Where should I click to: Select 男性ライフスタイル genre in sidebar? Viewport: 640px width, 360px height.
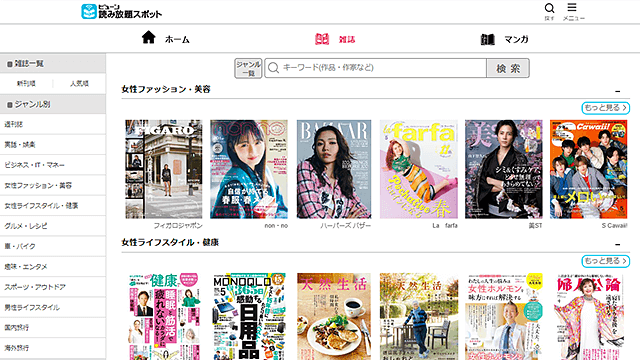pyautogui.click(x=53, y=307)
